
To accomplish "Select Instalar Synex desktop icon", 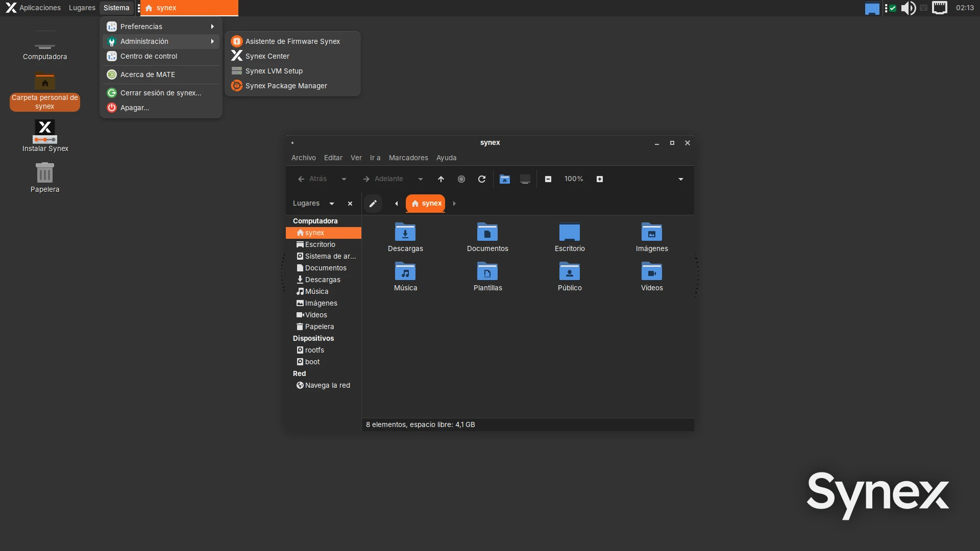I will (45, 136).
